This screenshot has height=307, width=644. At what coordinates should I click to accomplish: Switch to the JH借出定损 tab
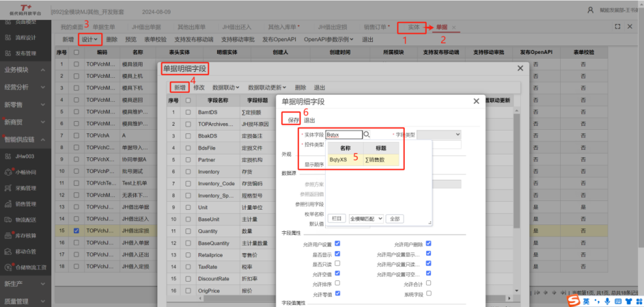pyautogui.click(x=333, y=27)
